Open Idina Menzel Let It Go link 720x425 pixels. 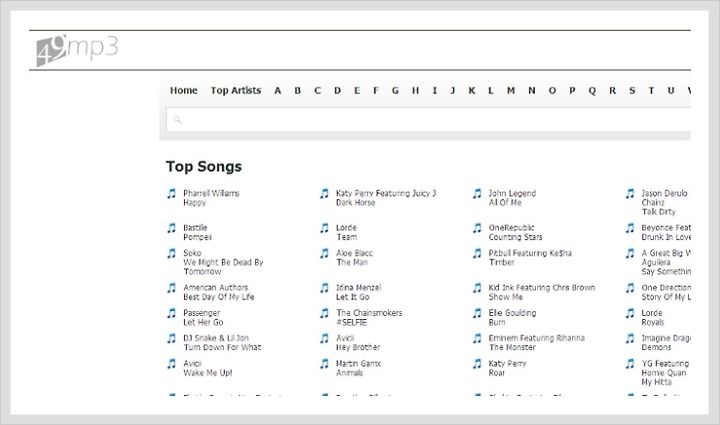pos(359,292)
